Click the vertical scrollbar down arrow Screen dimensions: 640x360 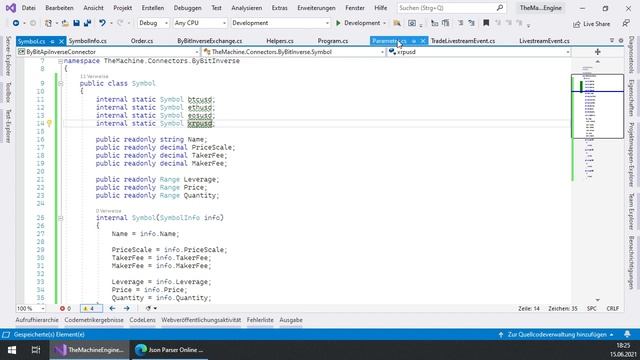tap(598, 300)
